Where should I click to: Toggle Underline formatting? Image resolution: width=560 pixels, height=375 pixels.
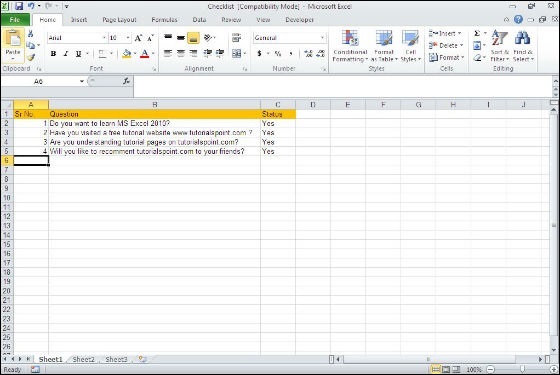point(78,54)
